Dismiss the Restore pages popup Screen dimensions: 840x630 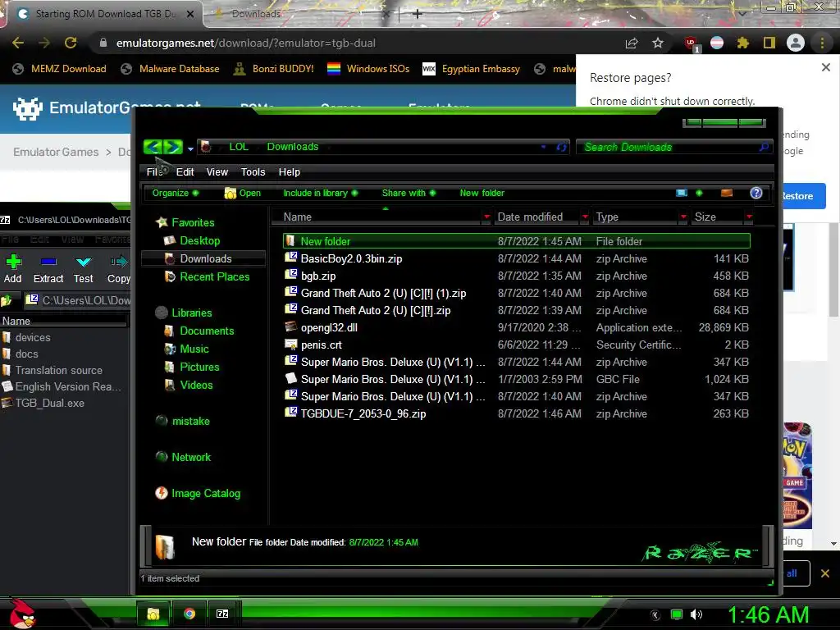[825, 67]
